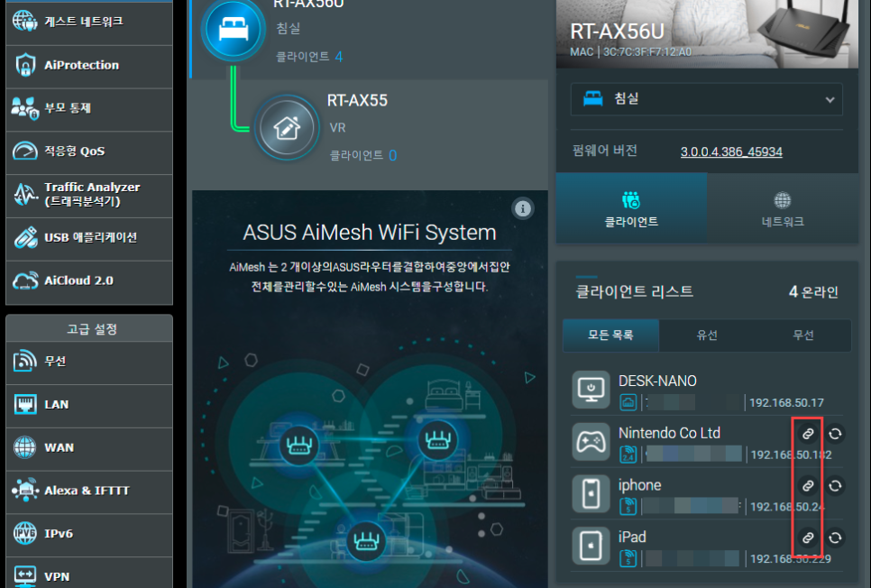Screen dimensions: 871x588
Task: Click the DESK-NANO client name
Action: click(657, 381)
